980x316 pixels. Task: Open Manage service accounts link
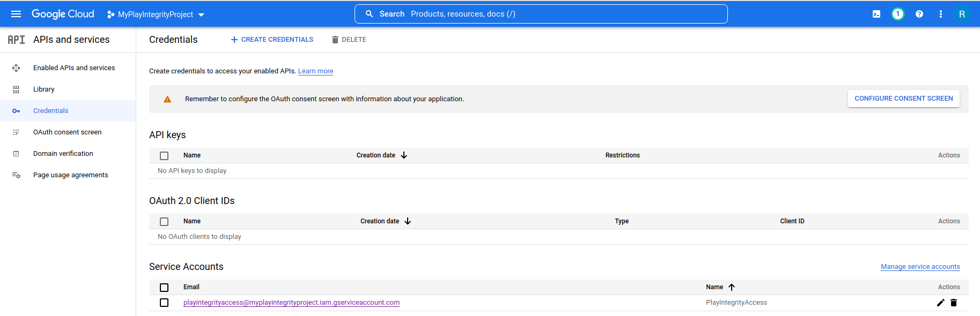tap(920, 267)
